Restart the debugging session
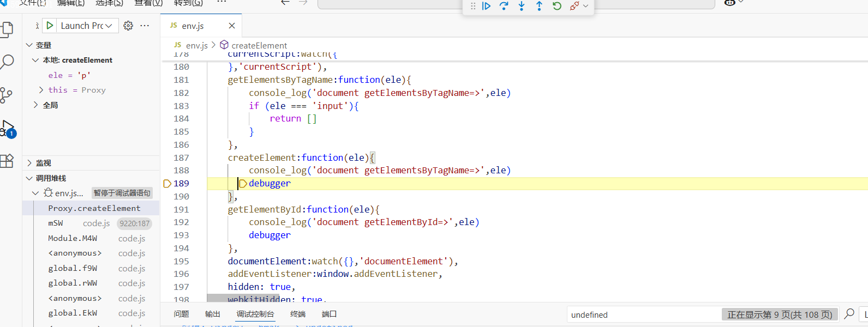Screen dimensions: 868x327 [556, 6]
